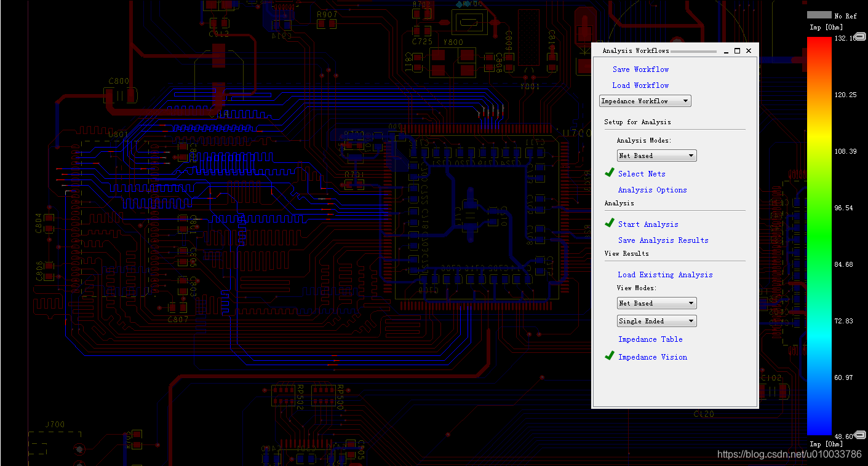Open the Impedance Table

click(x=650, y=339)
